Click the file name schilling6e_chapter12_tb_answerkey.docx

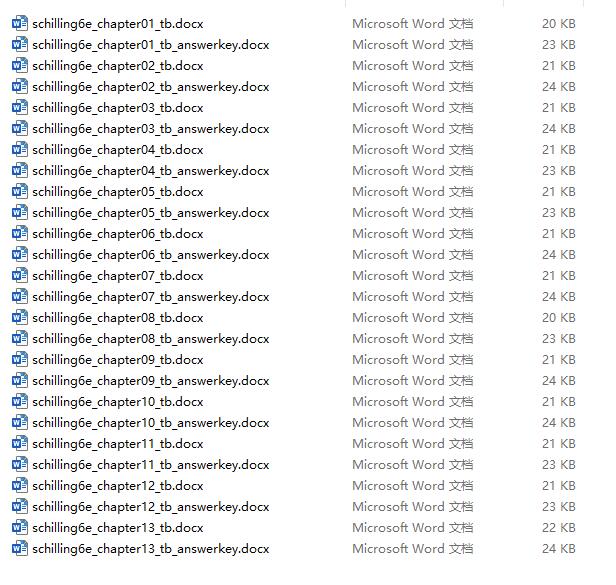[x=151, y=508]
